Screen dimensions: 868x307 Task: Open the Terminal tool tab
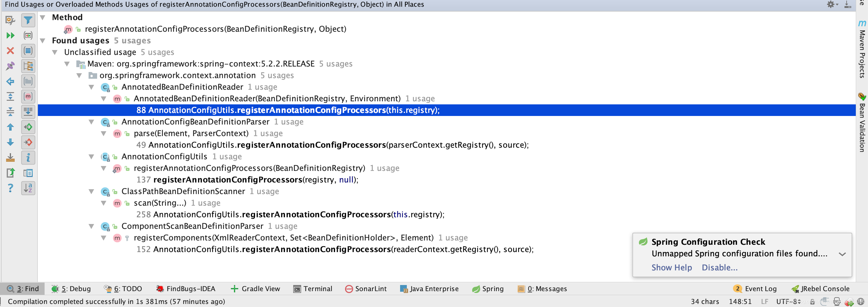point(313,289)
